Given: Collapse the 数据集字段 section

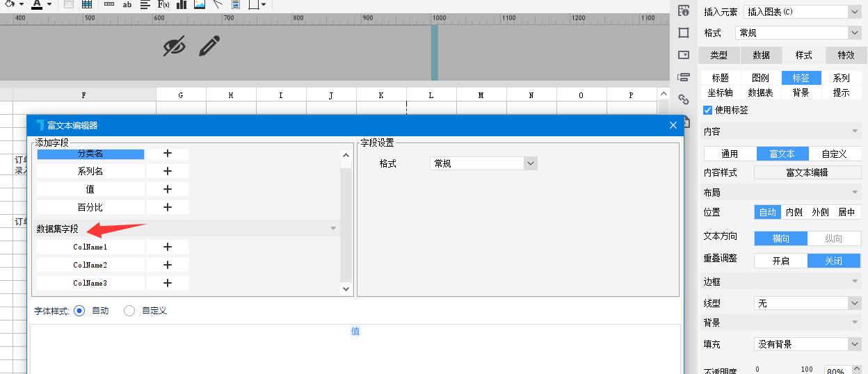Looking at the screenshot, I should coord(333,229).
